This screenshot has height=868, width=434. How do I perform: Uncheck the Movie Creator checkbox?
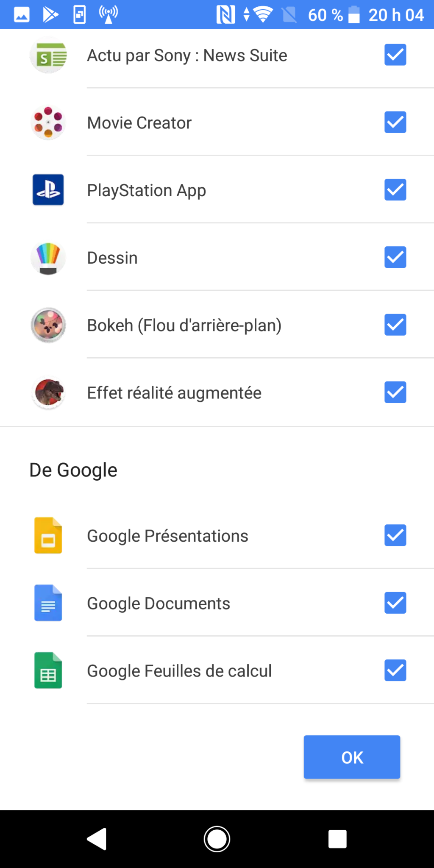pyautogui.click(x=395, y=122)
